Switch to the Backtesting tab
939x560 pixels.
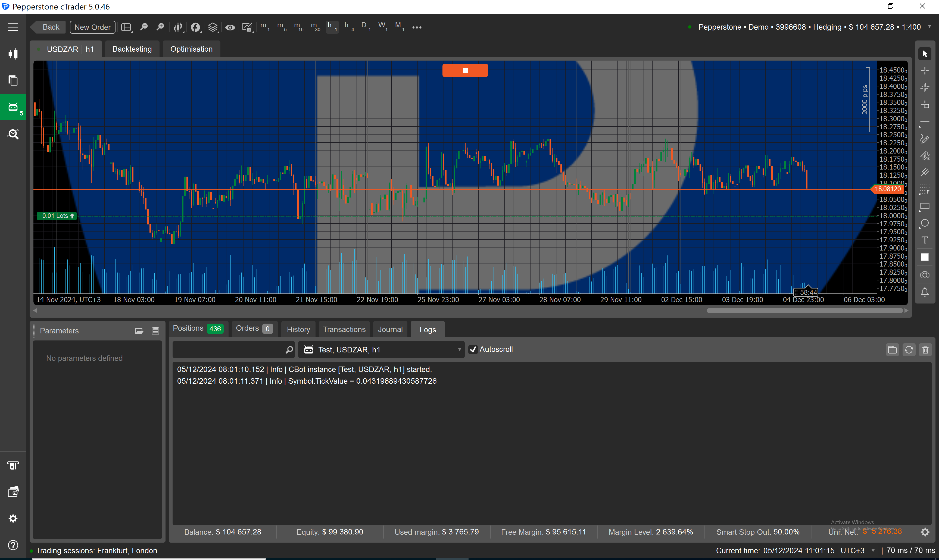132,49
